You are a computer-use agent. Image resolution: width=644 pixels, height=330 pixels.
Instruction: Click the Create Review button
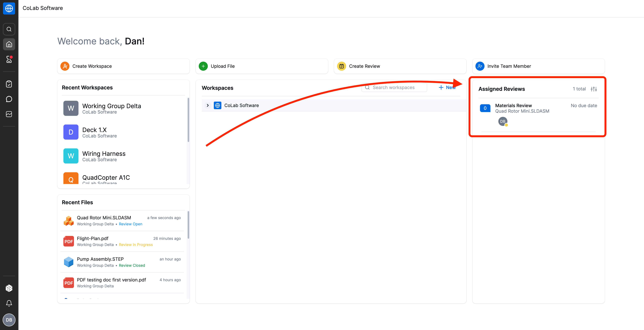click(x=400, y=66)
